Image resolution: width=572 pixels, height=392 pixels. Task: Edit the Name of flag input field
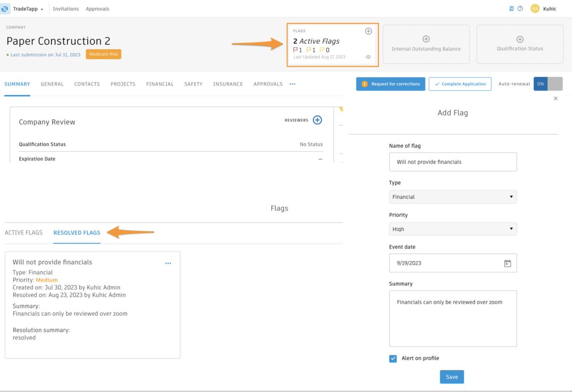[452, 161]
